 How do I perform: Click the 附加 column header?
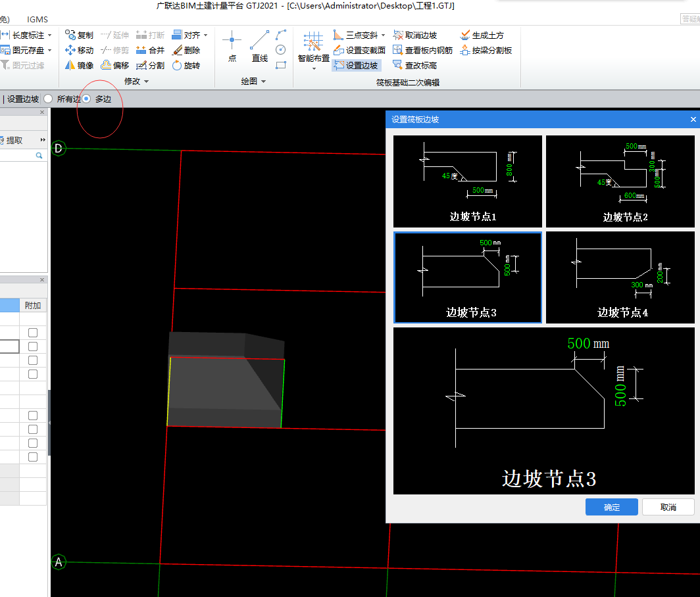33,306
